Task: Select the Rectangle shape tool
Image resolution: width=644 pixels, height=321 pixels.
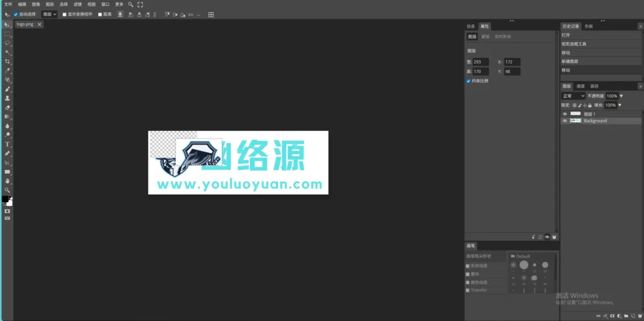Action: click(8, 172)
